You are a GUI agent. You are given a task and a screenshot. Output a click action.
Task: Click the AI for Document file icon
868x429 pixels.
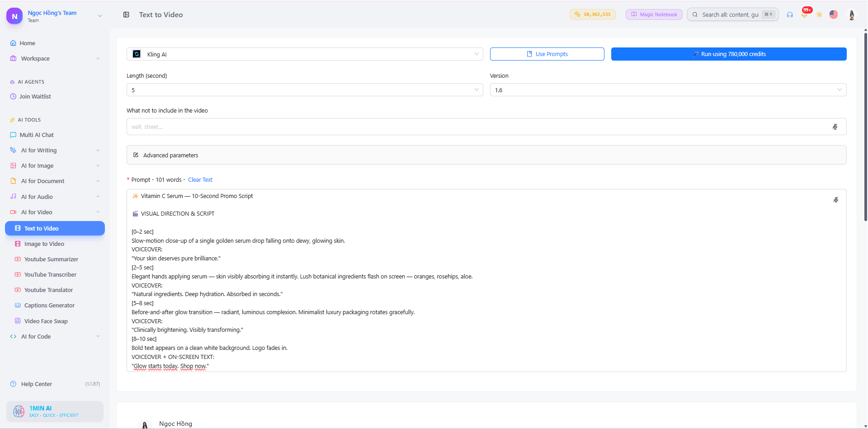13,181
